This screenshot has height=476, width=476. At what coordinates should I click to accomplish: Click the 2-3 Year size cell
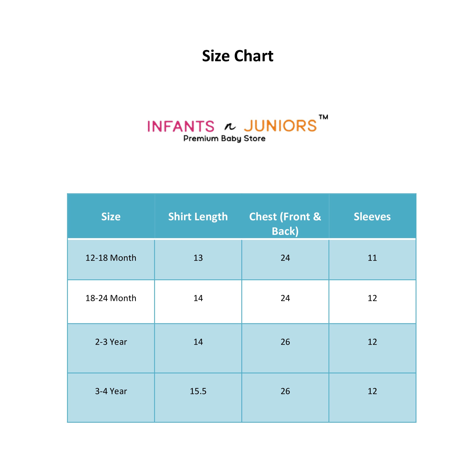[x=111, y=342]
